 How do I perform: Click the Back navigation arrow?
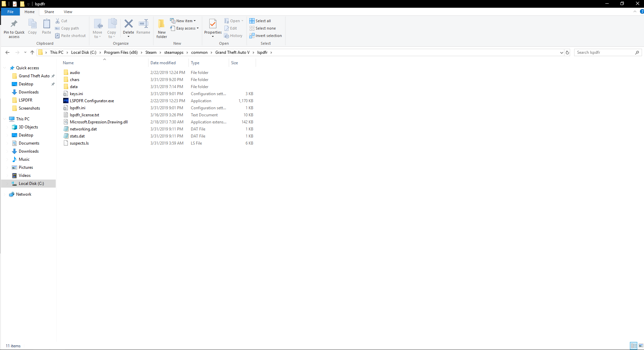pyautogui.click(x=7, y=52)
